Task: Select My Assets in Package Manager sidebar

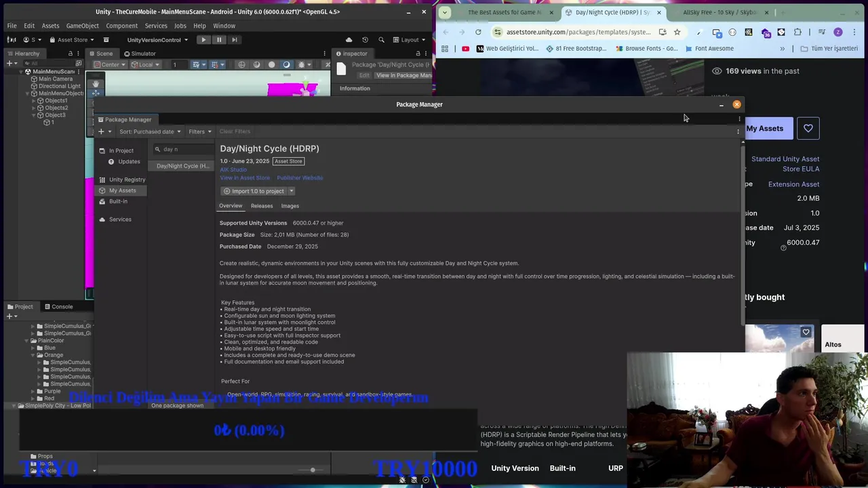Action: [x=121, y=190]
